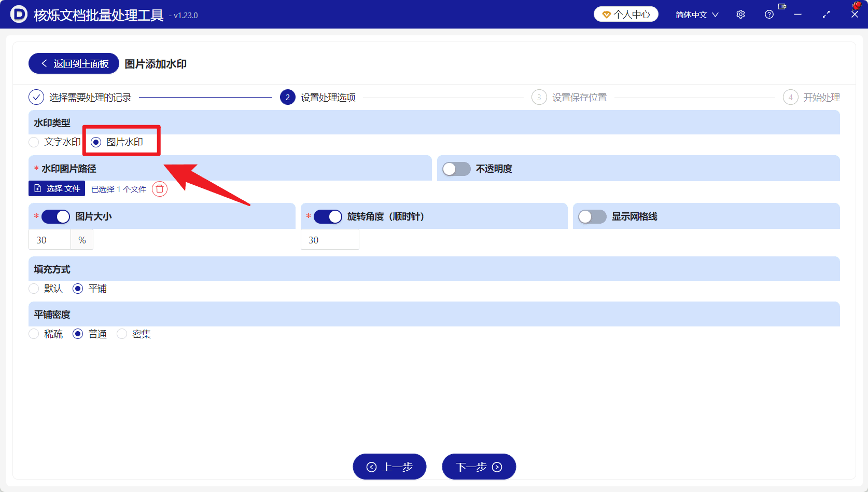Image resolution: width=868 pixels, height=492 pixels.
Task: Toggle the 图片大小 switch off
Action: coord(55,216)
